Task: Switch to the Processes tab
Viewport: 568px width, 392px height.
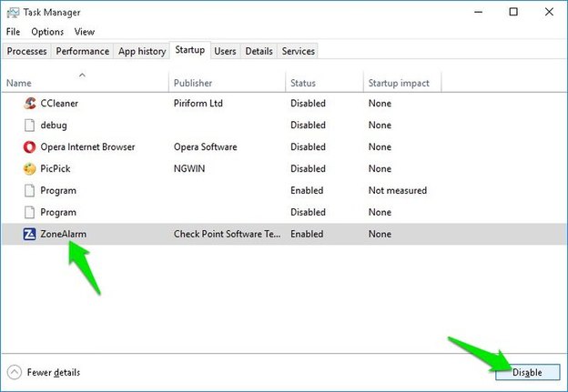Action: (27, 51)
